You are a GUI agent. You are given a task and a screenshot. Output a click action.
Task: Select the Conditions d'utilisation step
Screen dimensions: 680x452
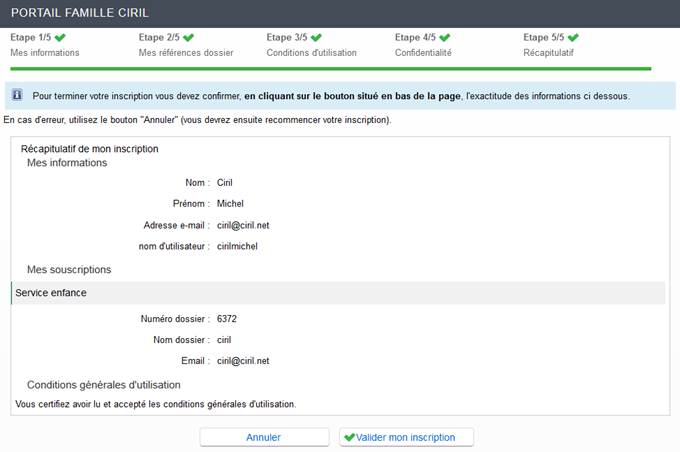(x=312, y=52)
